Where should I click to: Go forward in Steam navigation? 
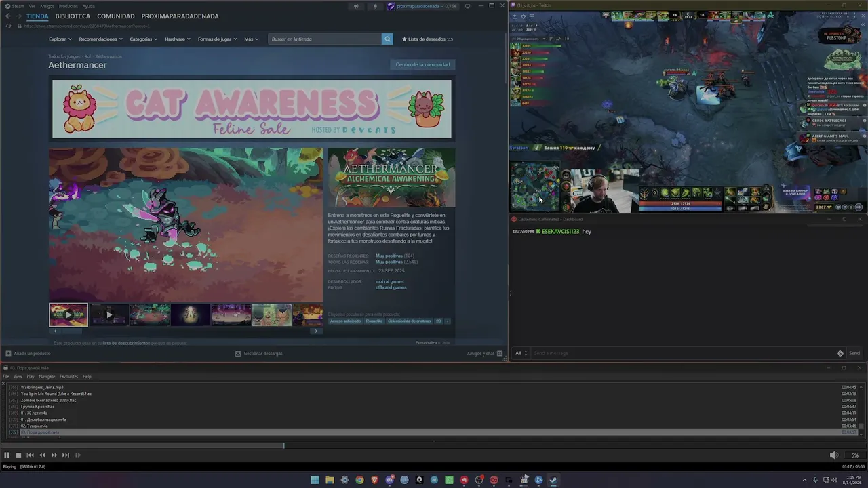click(x=18, y=16)
